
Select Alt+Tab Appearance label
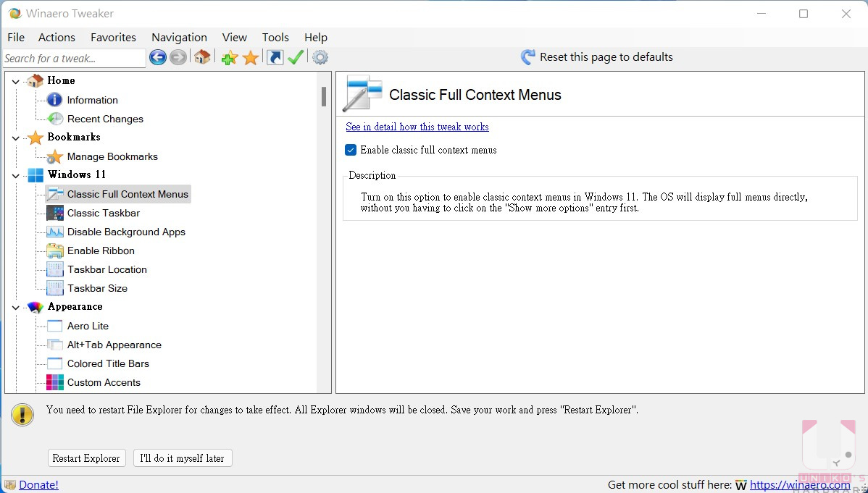point(114,345)
